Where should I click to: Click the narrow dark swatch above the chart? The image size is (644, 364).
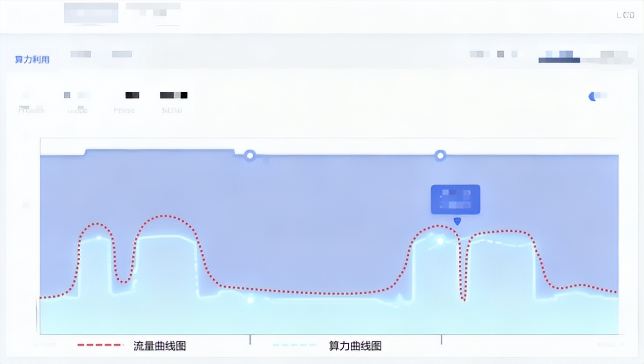132,95
